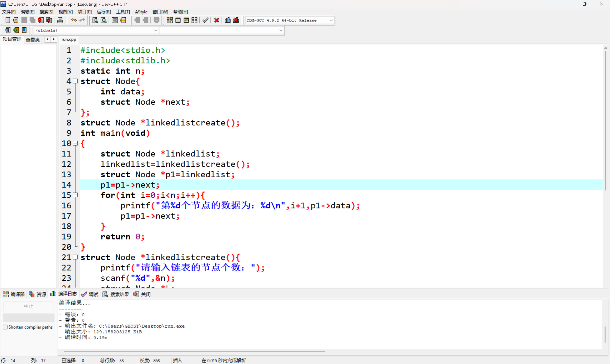Click the Undo arrow icon
The image size is (610, 364).
pos(74,20)
